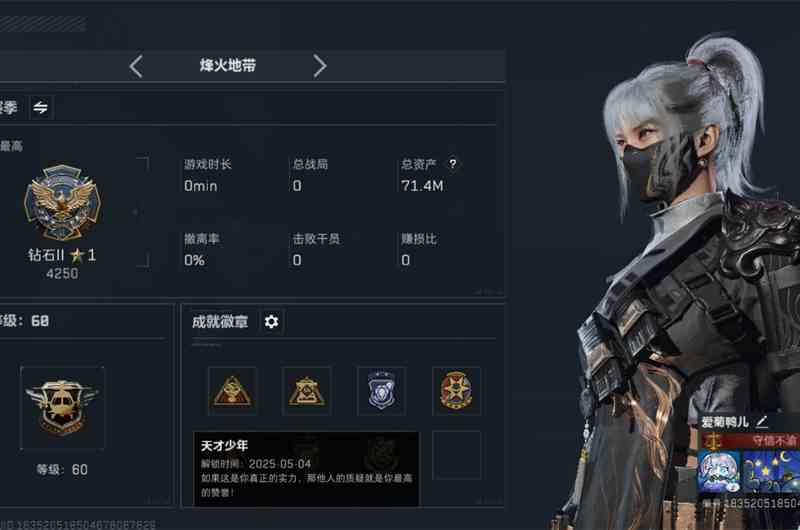Select red star achievement badge
The width and height of the screenshot is (800, 530).
click(456, 391)
